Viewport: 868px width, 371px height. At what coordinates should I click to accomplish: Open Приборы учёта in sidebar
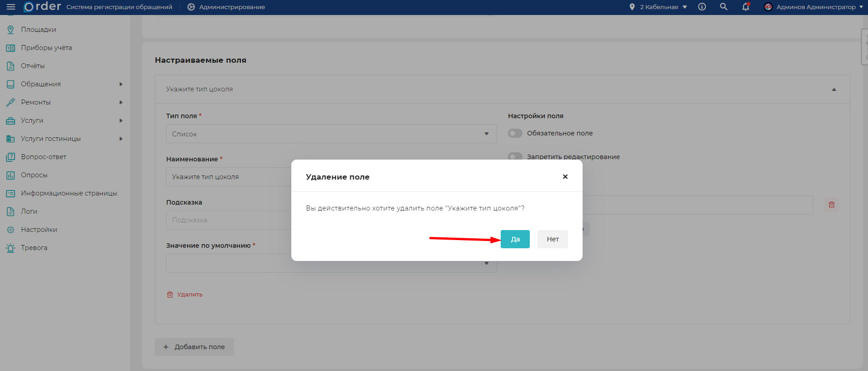coord(46,48)
